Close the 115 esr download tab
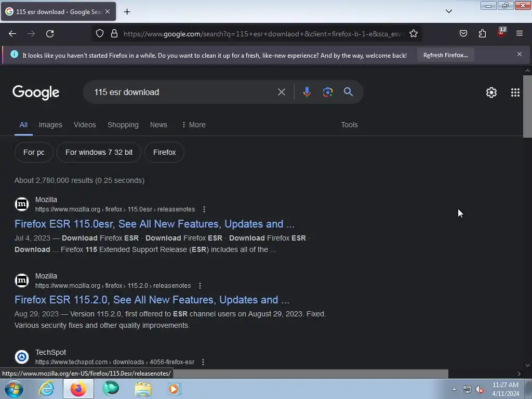Screen dimensions: 532x399 [108, 11]
